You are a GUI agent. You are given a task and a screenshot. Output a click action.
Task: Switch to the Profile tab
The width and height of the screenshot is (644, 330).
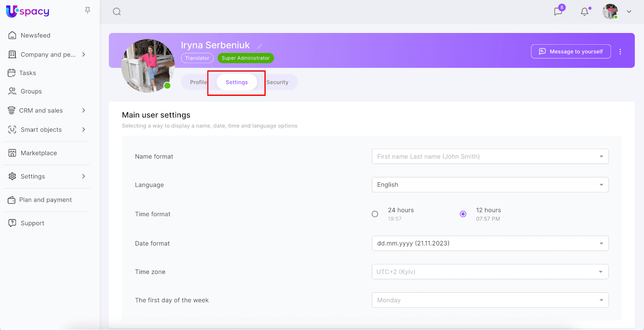(x=198, y=82)
